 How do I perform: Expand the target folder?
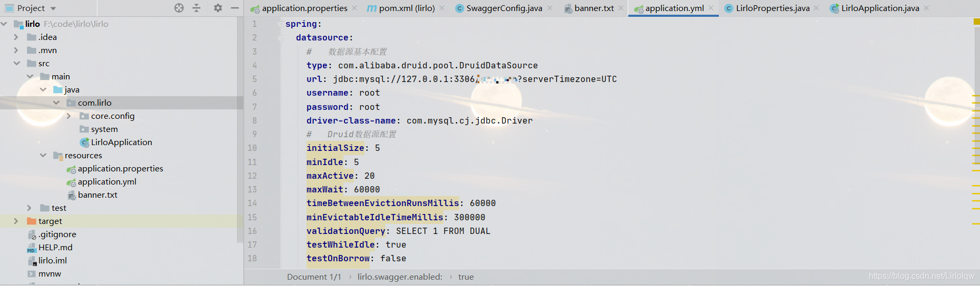click(x=16, y=221)
